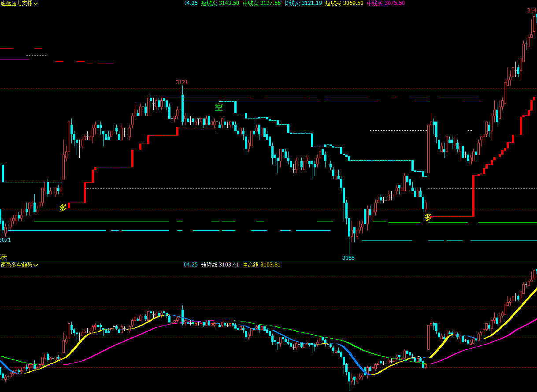Expand the 速盈压力支撑 indicator dropdown
537x392 pixels.
point(36,4)
